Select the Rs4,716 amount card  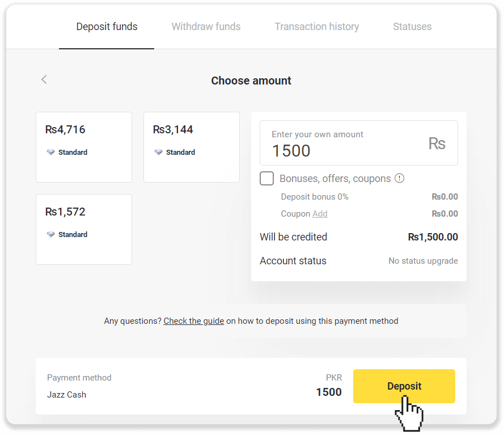tap(84, 147)
